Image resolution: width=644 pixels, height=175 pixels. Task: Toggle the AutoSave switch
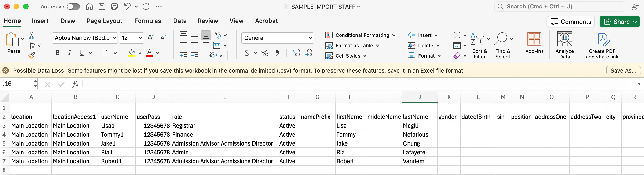73,7
